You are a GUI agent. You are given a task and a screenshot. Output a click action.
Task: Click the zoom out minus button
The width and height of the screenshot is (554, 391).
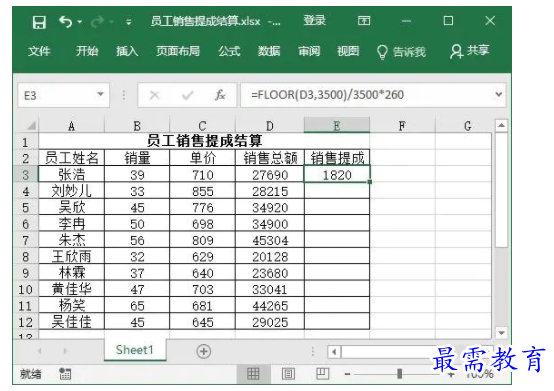tap(348, 374)
